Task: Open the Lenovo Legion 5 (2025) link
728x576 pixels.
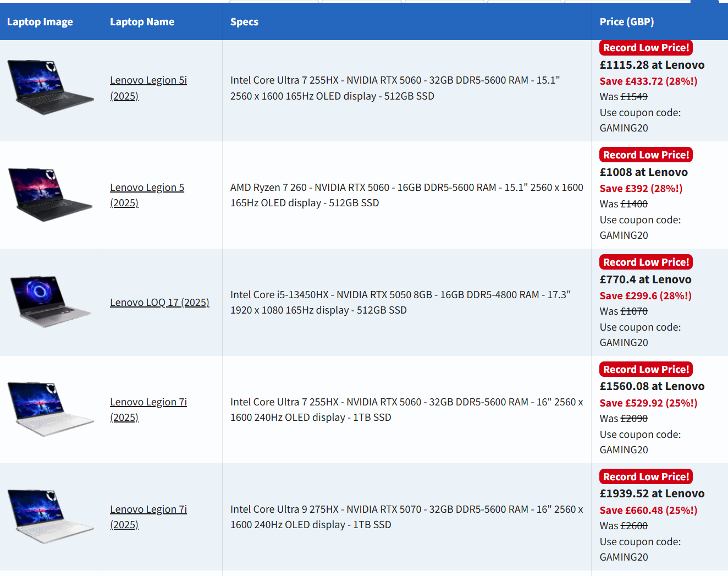Action: click(147, 195)
